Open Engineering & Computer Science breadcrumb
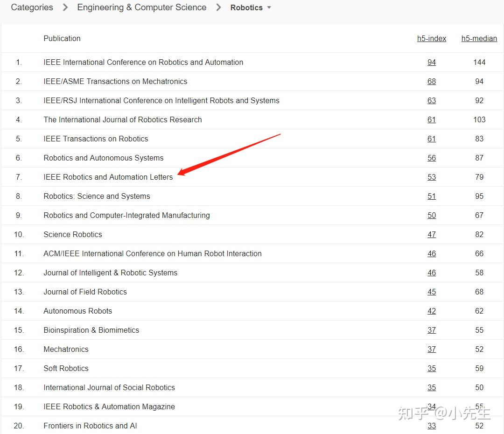Screen dimensions: 504x434 142,7
